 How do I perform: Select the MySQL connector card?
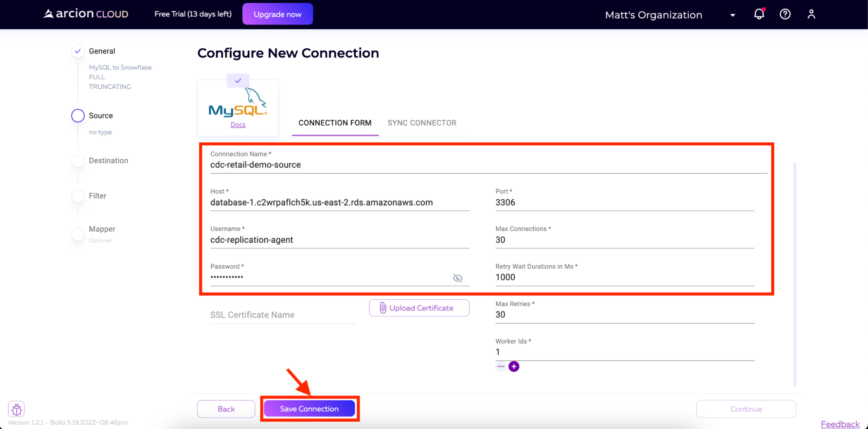238,107
